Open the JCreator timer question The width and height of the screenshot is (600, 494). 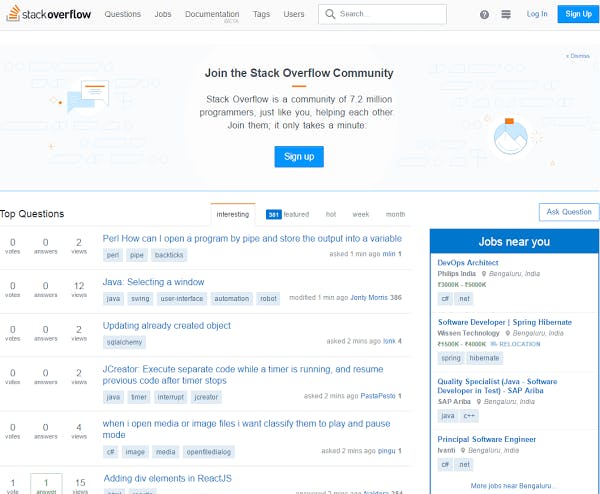point(243,375)
